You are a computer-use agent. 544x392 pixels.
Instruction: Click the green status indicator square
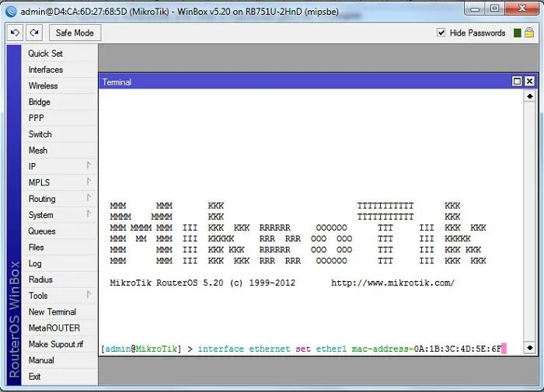pos(518,33)
